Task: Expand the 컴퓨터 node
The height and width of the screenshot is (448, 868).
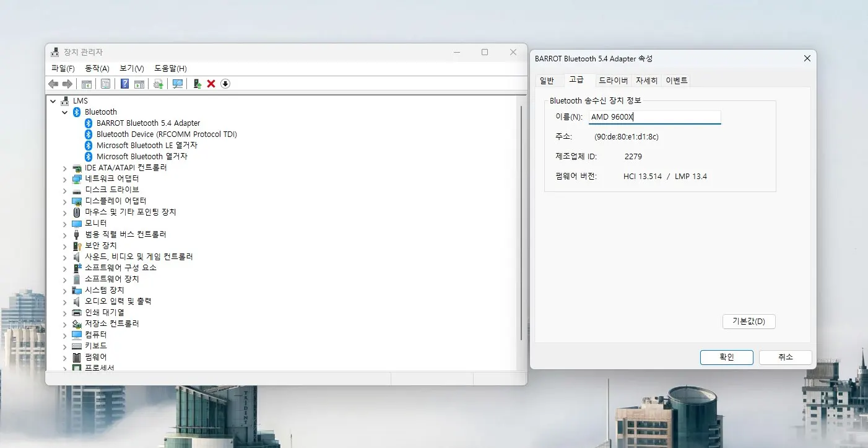Action: click(x=64, y=335)
